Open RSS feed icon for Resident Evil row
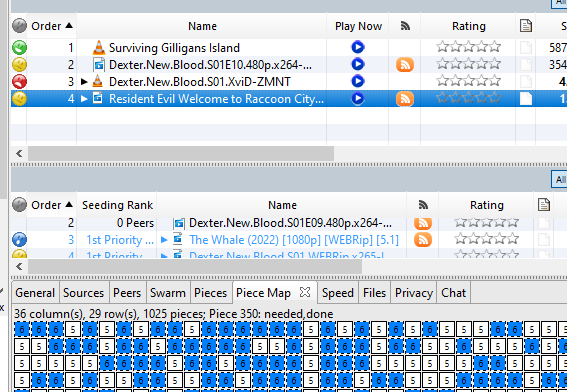Viewport: 567px width, 392px height. pyautogui.click(x=405, y=99)
